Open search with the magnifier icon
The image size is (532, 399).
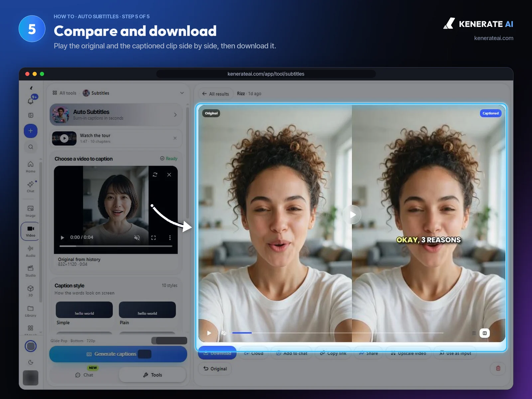tap(31, 147)
